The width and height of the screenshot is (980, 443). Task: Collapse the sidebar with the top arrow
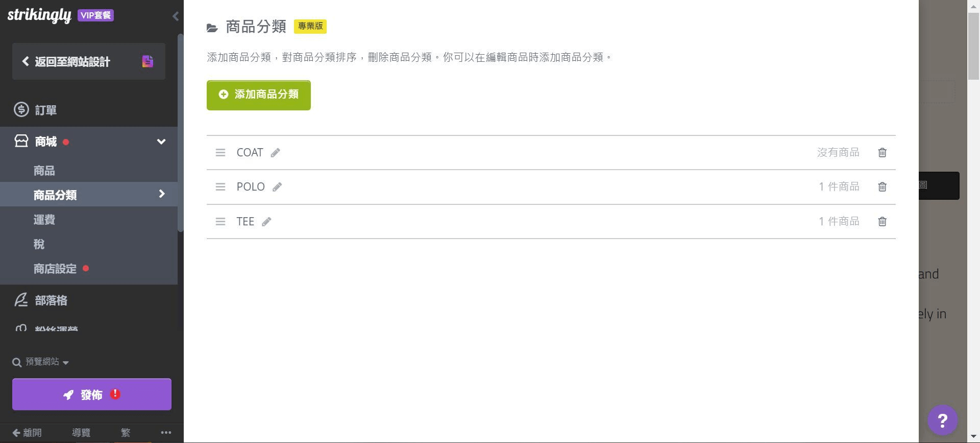click(176, 16)
